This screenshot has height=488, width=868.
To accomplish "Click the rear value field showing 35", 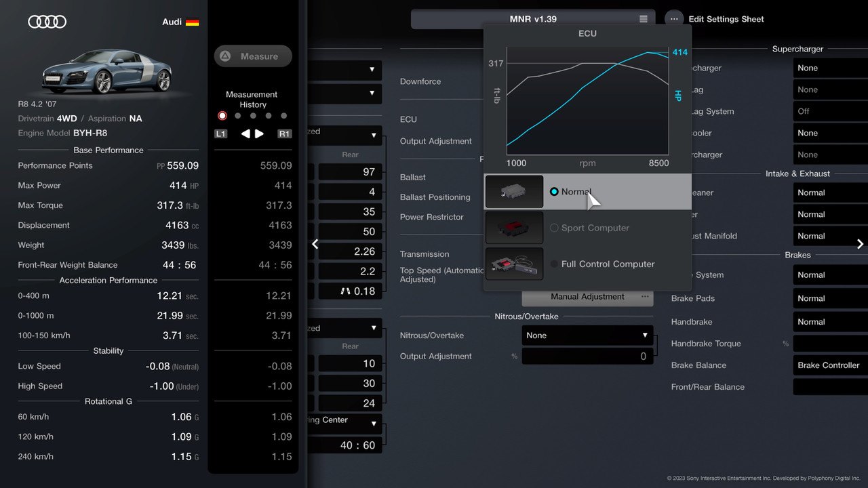I will 350,211.
